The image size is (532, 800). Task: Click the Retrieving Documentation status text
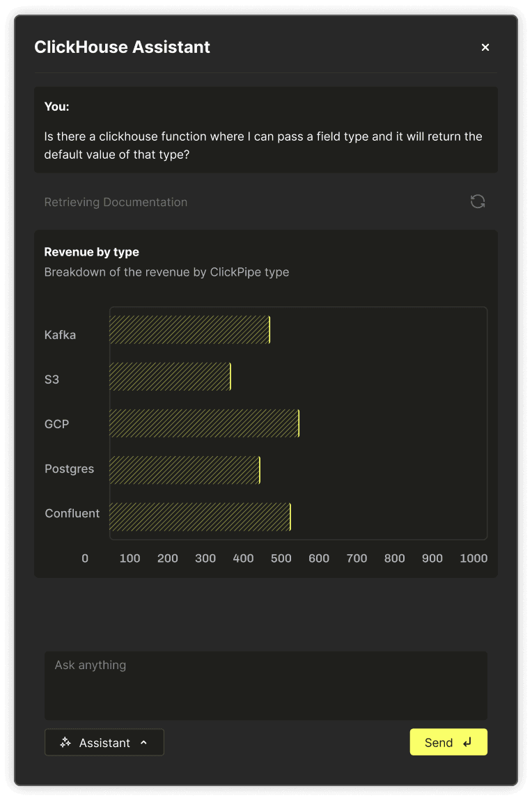pos(116,202)
